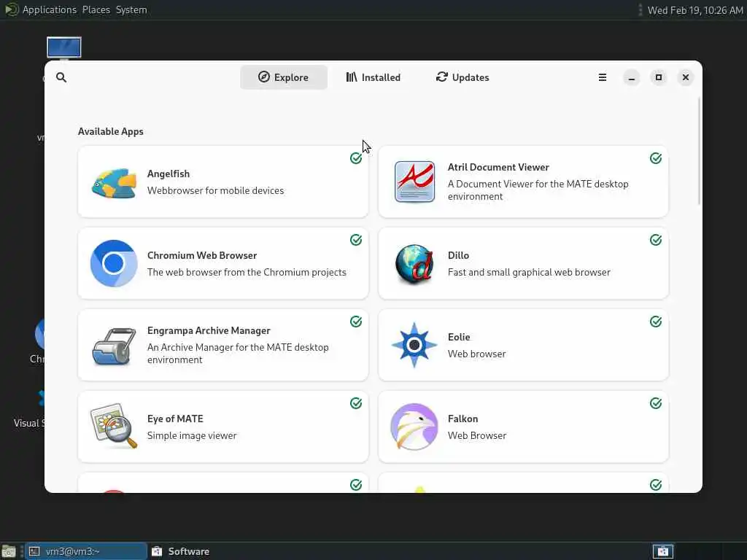Click the Atril Document Viewer icon

414,182
